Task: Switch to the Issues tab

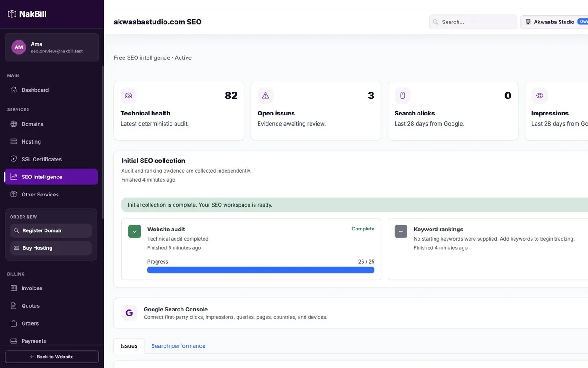Action: coord(129,346)
